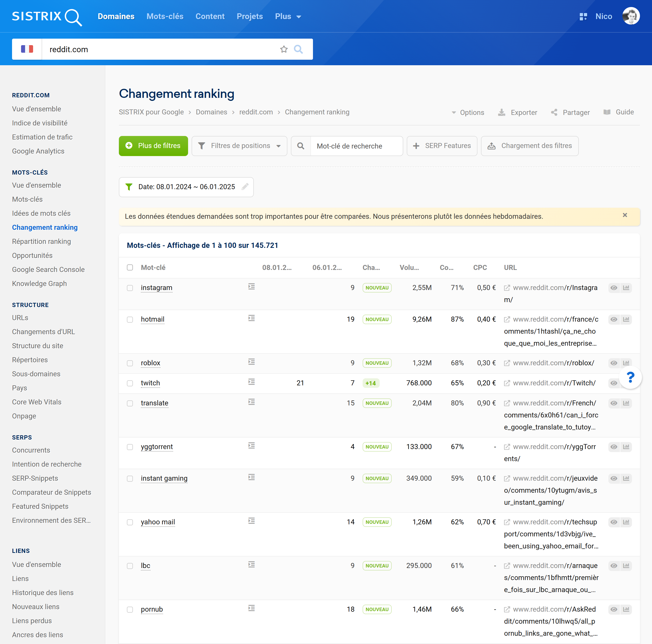Click the Partager button
652x644 pixels.
[x=570, y=112]
